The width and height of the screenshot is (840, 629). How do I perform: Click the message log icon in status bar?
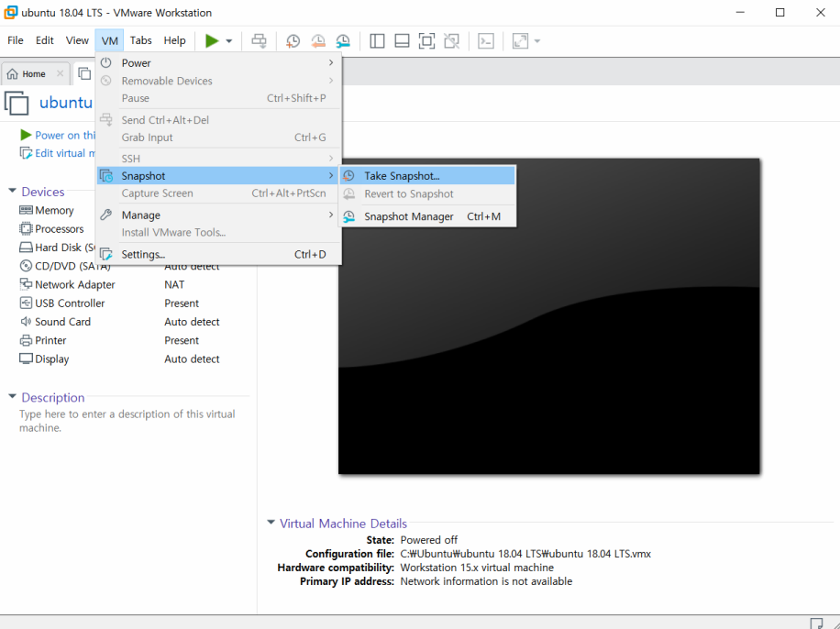(x=816, y=623)
